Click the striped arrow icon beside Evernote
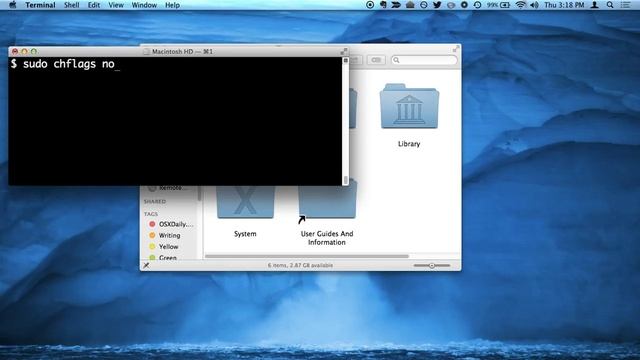The height and width of the screenshot is (360, 640). click(x=396, y=5)
